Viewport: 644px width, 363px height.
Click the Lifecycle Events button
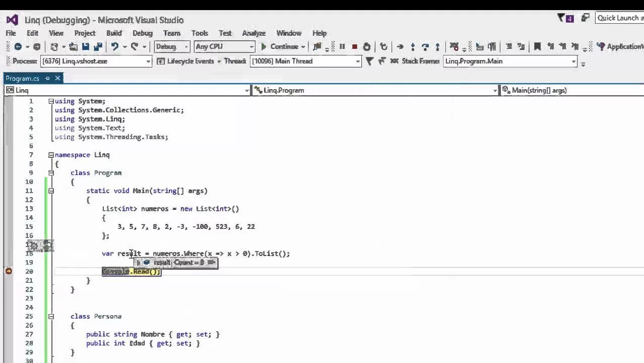[x=185, y=61]
